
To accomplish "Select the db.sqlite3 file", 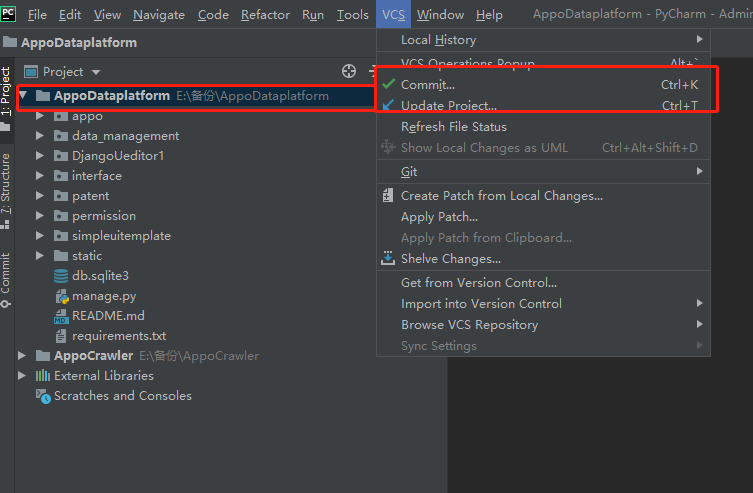I will tap(100, 276).
